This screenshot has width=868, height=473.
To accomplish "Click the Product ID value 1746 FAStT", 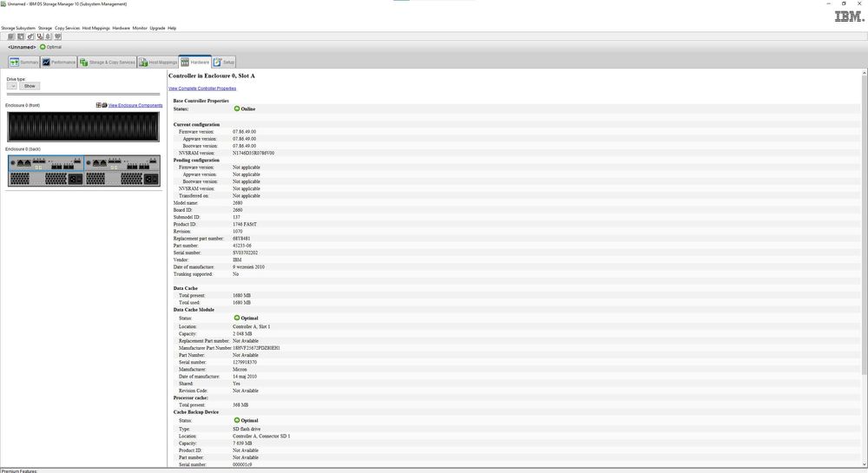I will 245,224.
